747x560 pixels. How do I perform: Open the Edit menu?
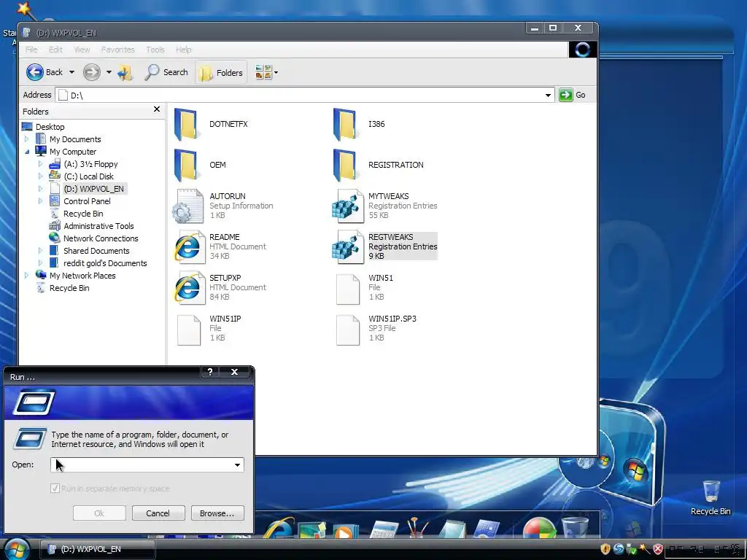click(x=55, y=50)
